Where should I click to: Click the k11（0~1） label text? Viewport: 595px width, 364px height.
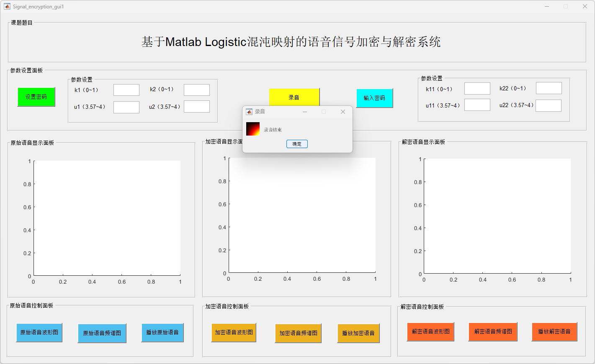(439, 89)
